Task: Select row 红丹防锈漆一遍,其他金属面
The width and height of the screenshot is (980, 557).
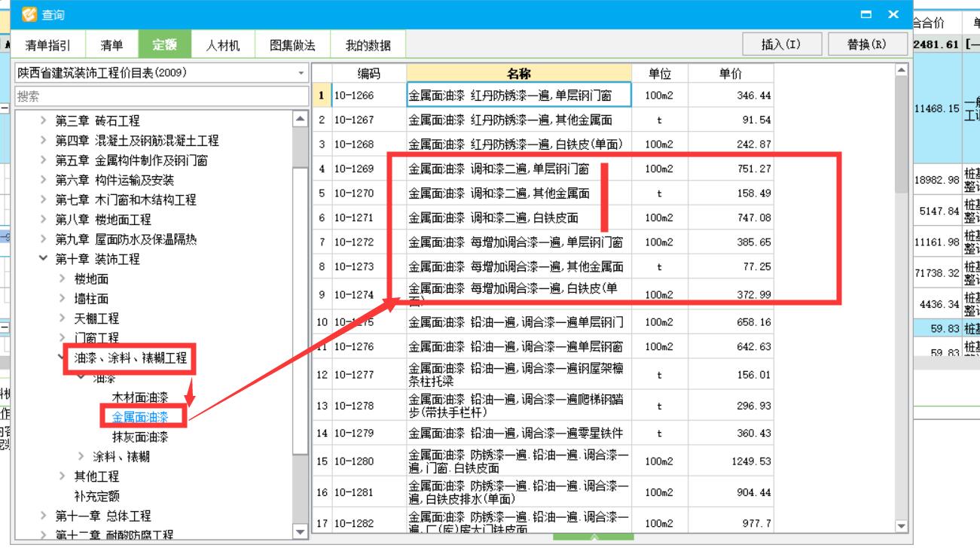Action: tap(519, 120)
